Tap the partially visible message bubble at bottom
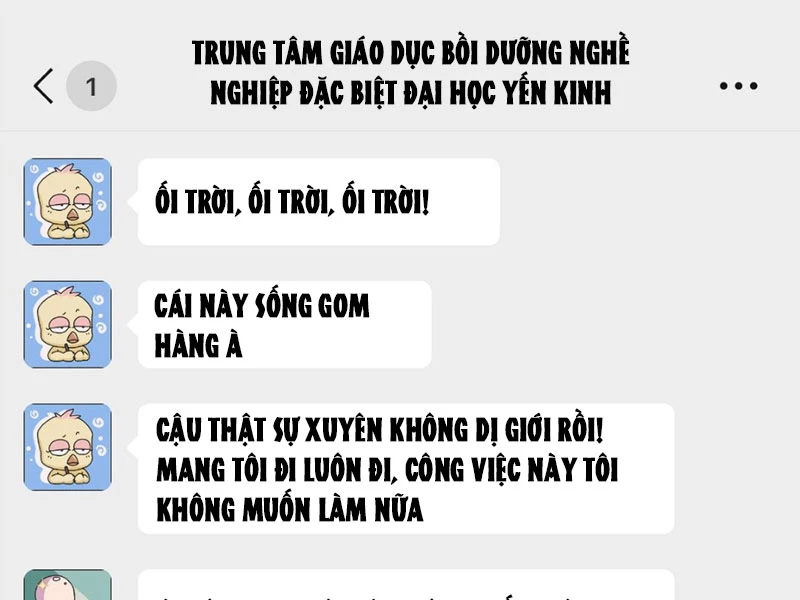 406,585
